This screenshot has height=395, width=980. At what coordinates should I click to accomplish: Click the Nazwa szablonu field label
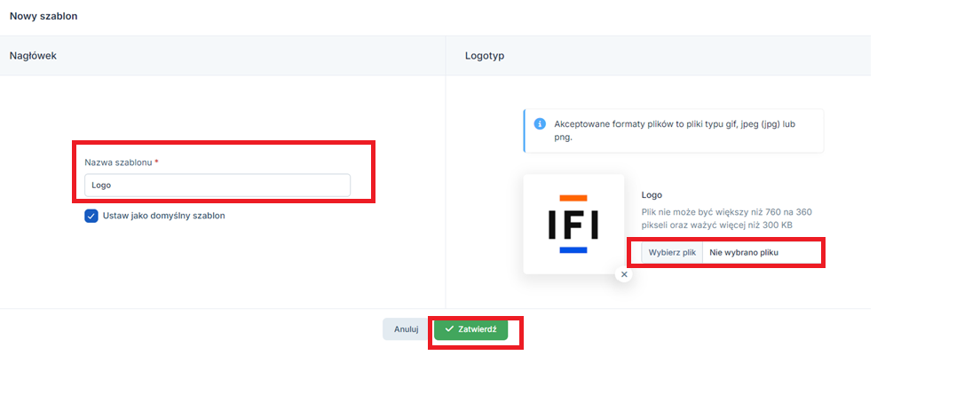[118, 162]
